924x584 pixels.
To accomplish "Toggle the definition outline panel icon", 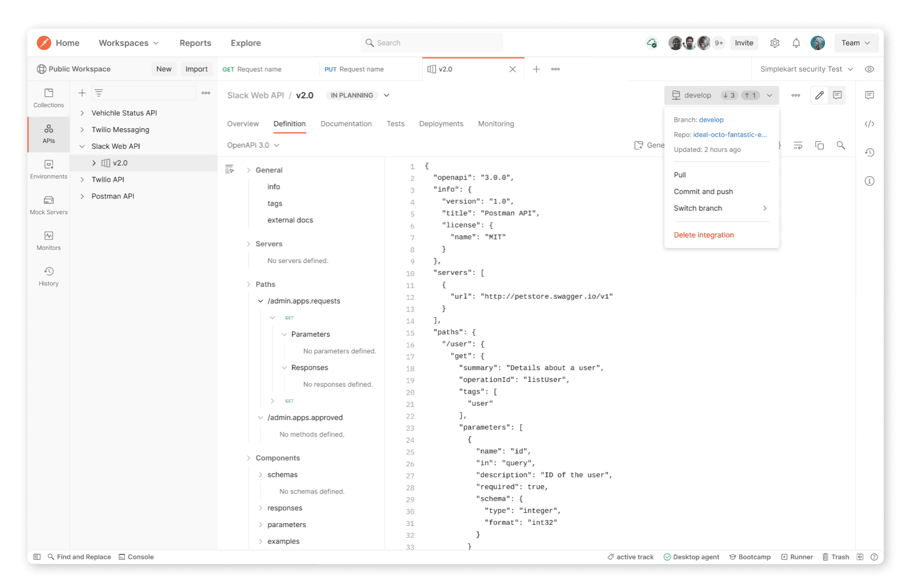I will tap(229, 169).
